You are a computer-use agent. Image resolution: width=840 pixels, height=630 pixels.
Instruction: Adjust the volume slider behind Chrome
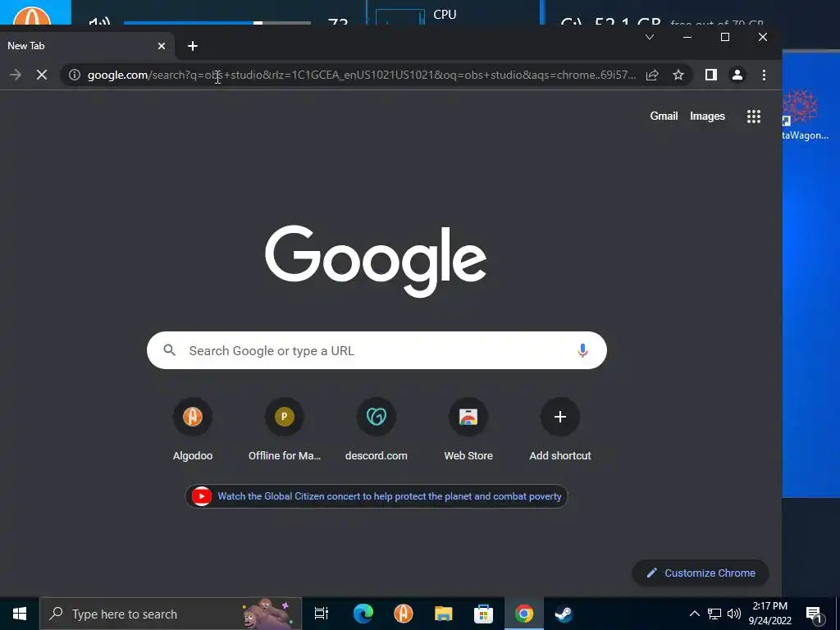click(217, 22)
